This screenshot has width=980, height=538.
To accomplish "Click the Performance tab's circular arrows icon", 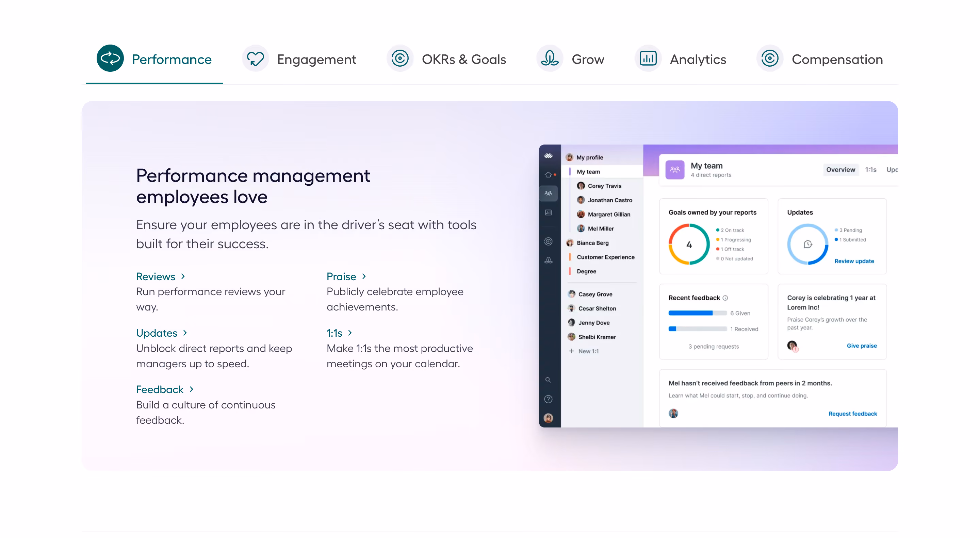I will point(110,58).
